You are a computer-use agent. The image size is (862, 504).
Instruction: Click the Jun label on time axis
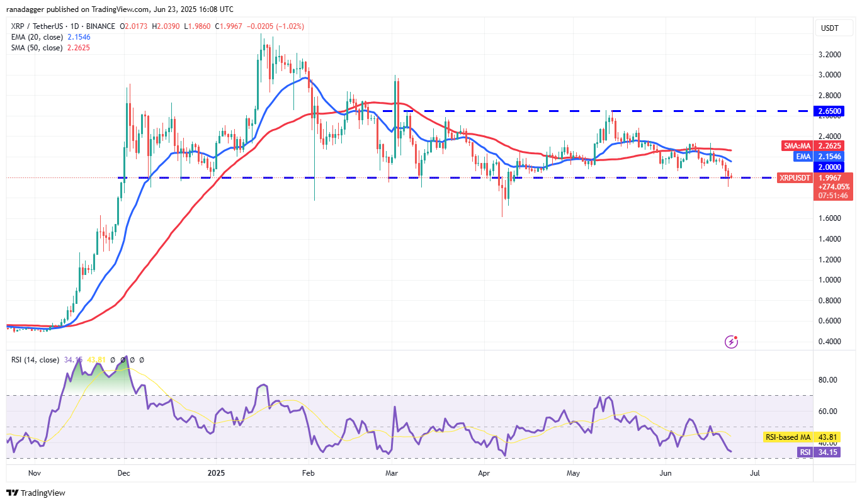[x=663, y=471]
